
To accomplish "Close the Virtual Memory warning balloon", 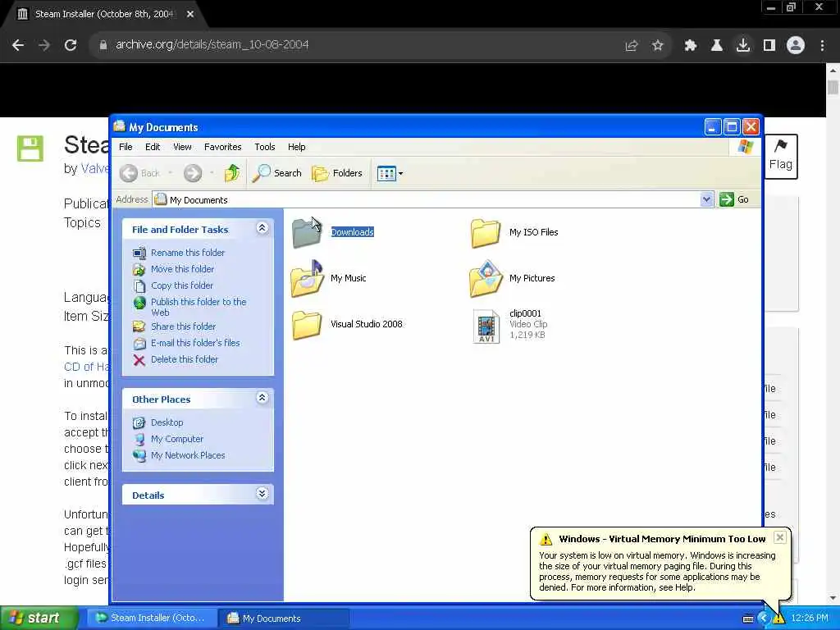I will (780, 537).
